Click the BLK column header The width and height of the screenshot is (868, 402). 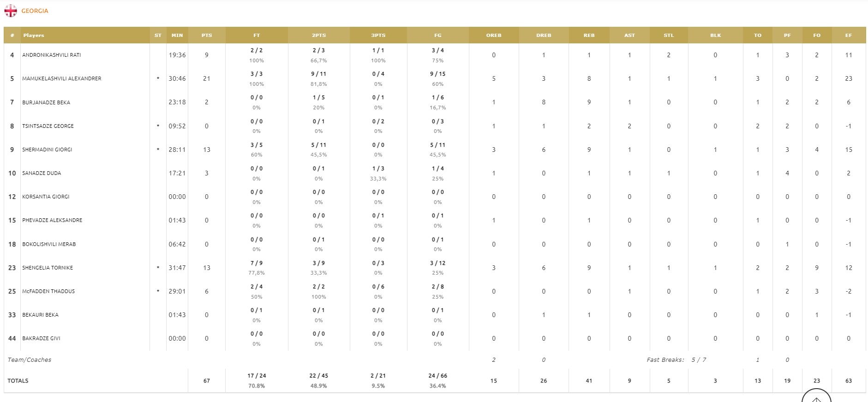point(715,35)
